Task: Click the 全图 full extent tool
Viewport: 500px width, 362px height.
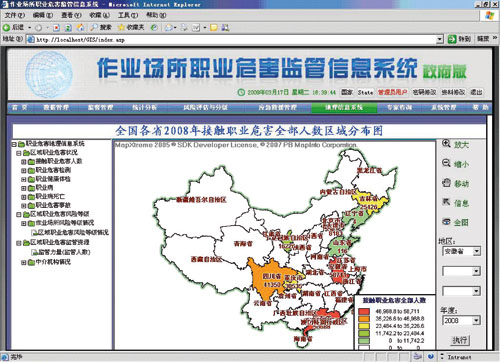Action: pyautogui.click(x=455, y=222)
